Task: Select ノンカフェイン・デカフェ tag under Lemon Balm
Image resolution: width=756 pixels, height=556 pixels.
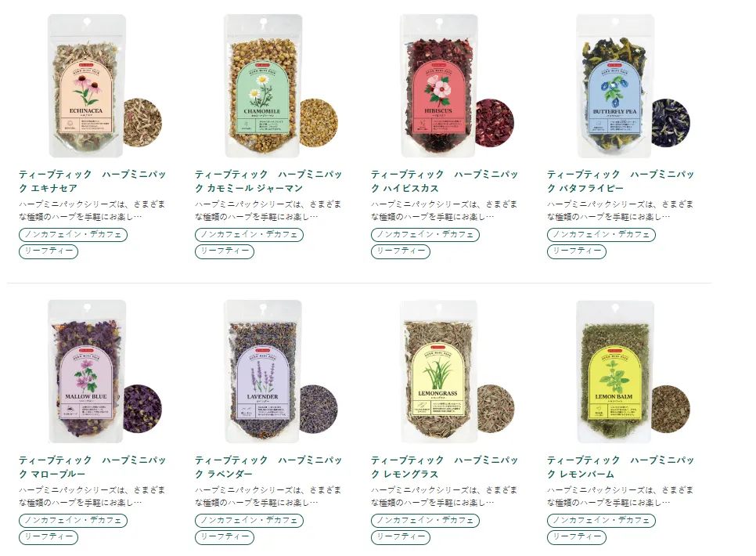Action: pyautogui.click(x=601, y=520)
